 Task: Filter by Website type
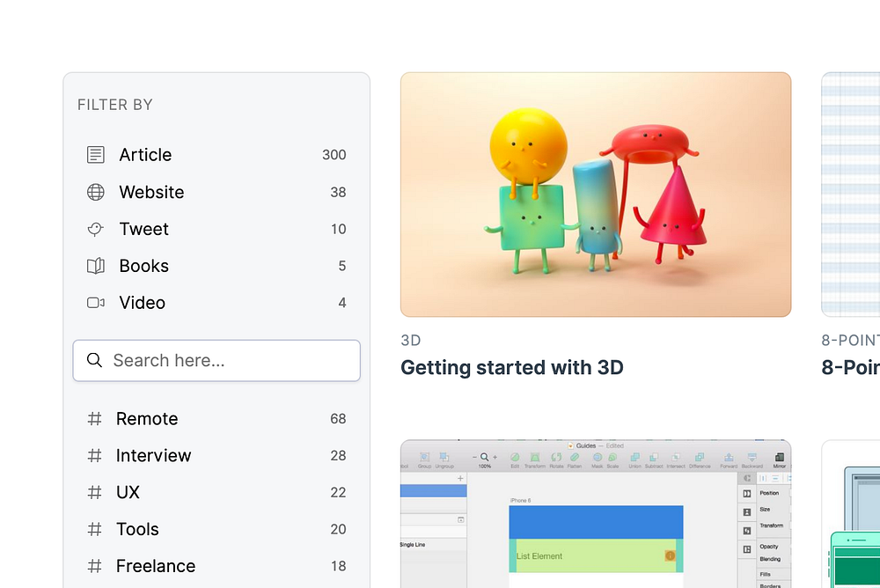coord(216,192)
